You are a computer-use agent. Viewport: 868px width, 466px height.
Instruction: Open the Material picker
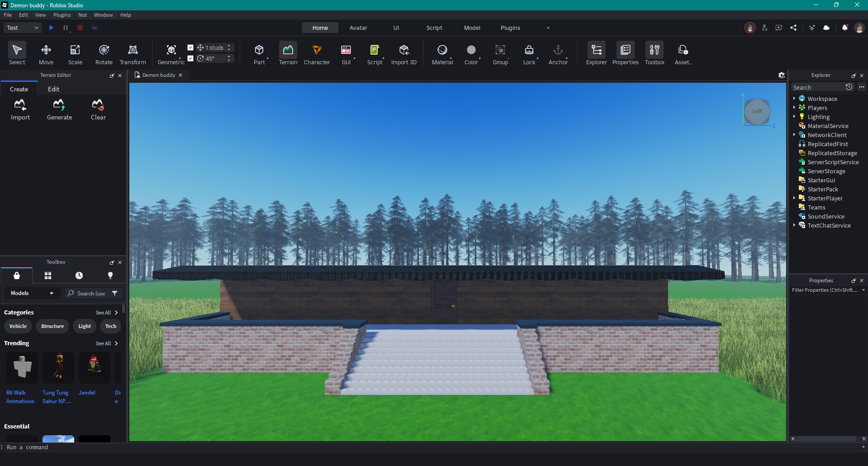pos(442,54)
